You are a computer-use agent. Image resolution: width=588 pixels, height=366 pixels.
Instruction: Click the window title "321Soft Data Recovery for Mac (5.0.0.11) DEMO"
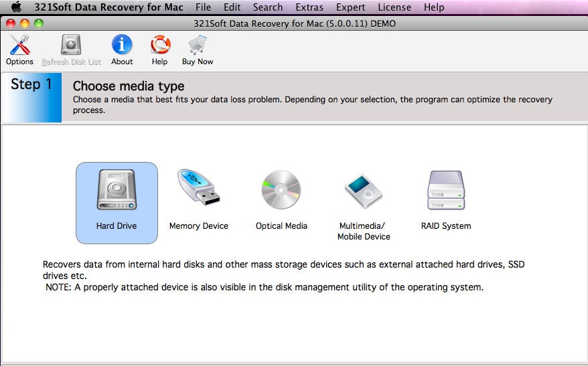pos(295,23)
